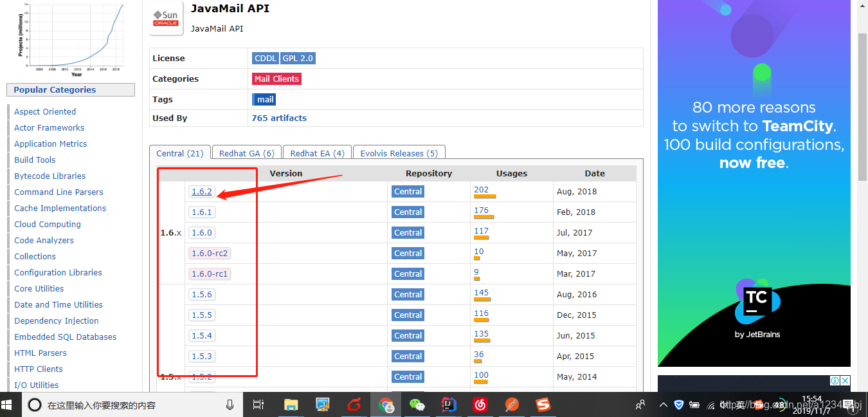This screenshot has width=868, height=417.
Task: Open the 145 usages link
Action: click(x=482, y=293)
